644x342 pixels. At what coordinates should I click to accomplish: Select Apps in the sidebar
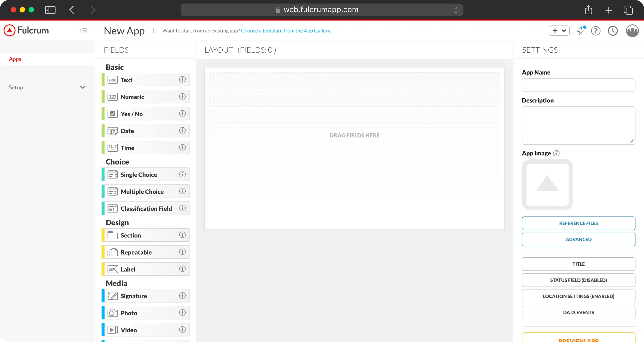click(15, 59)
